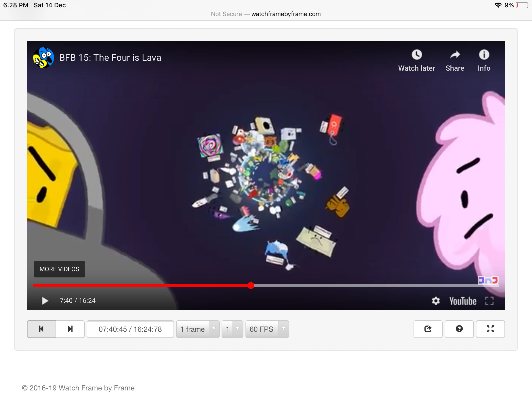
Task: Click the red progress bar scrubber handle
Action: 251,285
